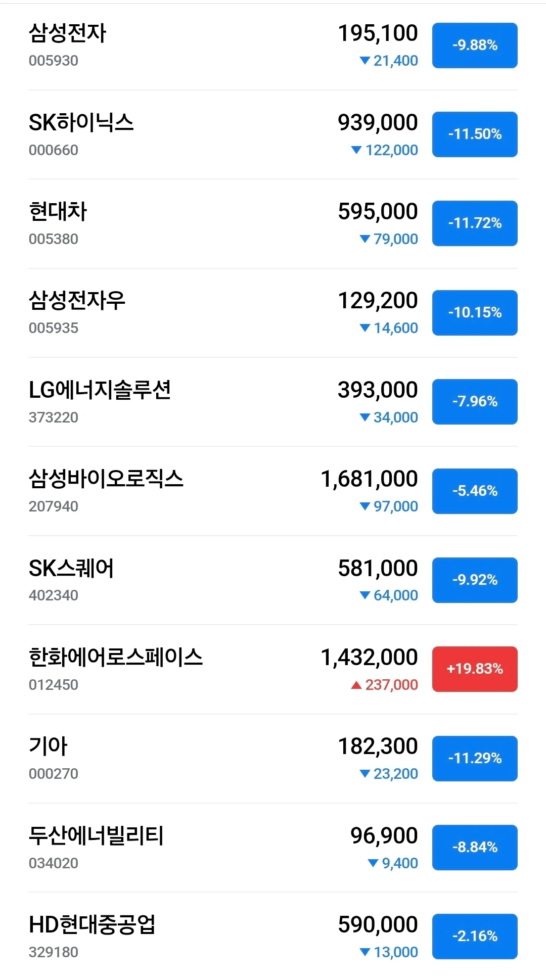This screenshot has width=546, height=980.
Task: Click the -5.46% percentage badge
Action: [475, 491]
